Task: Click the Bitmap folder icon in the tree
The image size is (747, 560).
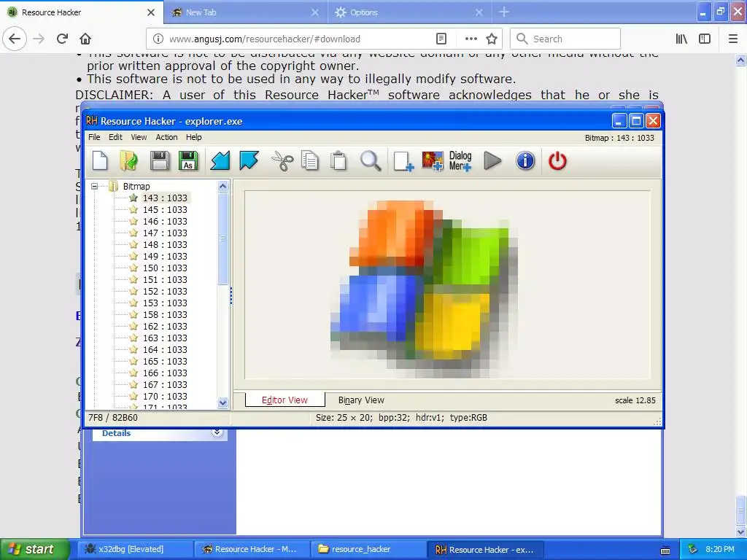Action: pyautogui.click(x=113, y=186)
